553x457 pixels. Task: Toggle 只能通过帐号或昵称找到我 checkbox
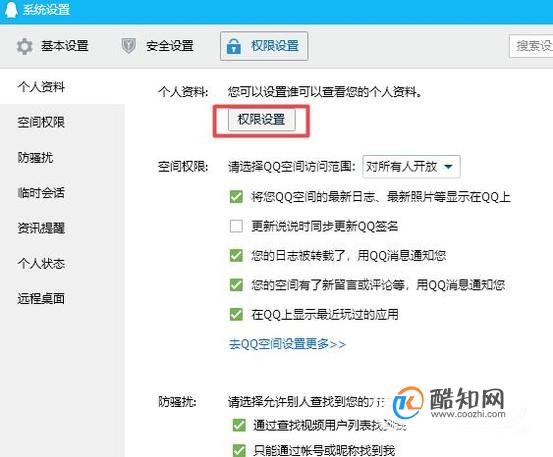point(239,450)
